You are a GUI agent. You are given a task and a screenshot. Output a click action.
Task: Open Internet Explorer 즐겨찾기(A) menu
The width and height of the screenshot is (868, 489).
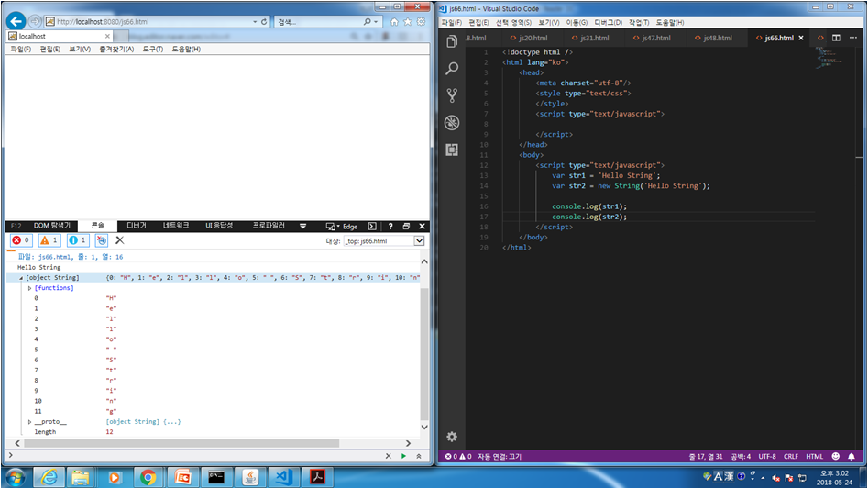click(x=116, y=50)
